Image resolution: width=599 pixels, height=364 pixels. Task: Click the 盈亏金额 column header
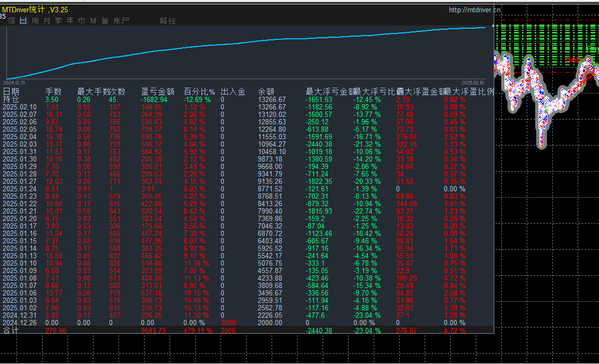pyautogui.click(x=157, y=92)
